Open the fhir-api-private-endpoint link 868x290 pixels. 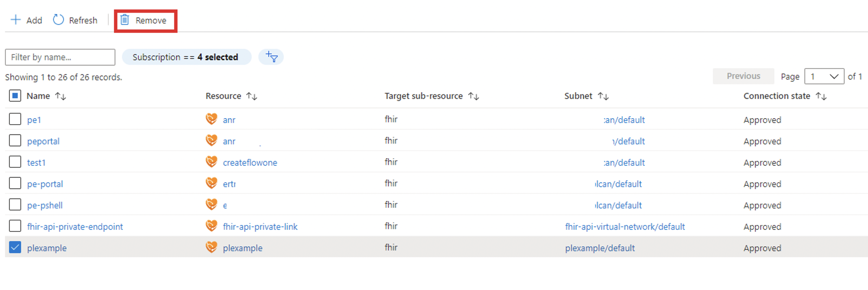click(x=75, y=227)
